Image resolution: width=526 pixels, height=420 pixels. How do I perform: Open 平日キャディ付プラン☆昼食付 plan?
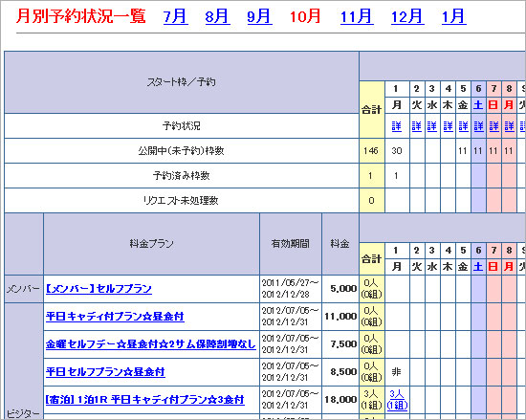(x=115, y=317)
